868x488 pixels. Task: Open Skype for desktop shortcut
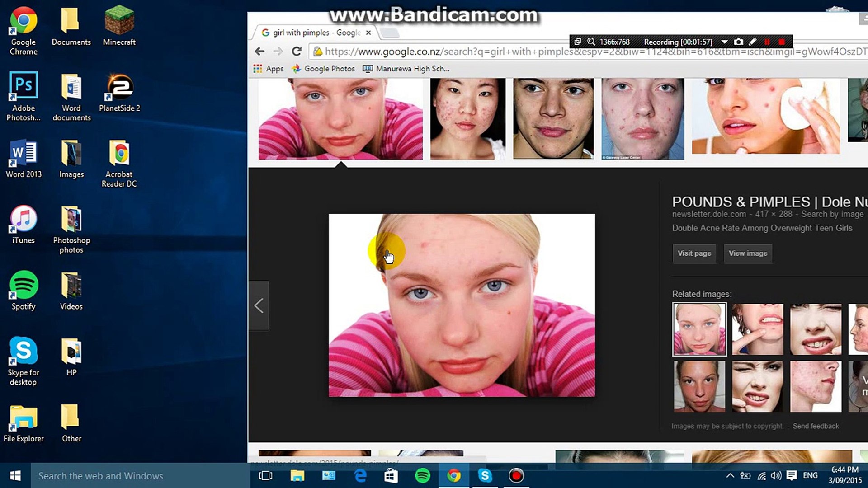(x=24, y=361)
